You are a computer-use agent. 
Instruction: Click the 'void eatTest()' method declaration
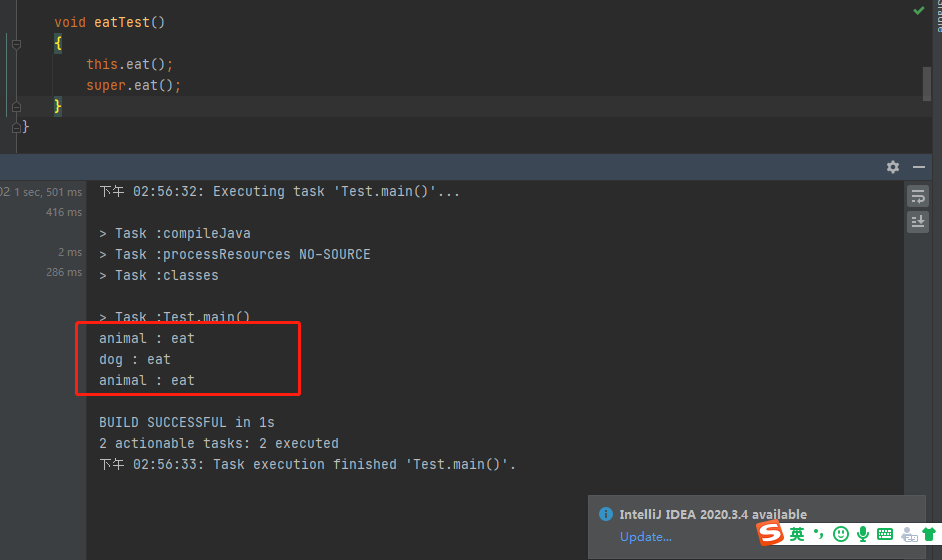tap(109, 22)
